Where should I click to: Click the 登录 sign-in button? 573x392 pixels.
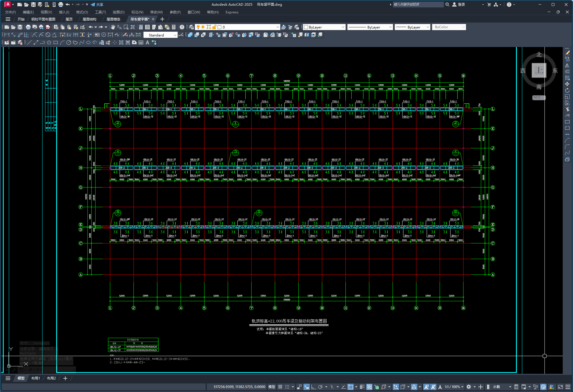coord(459,4)
